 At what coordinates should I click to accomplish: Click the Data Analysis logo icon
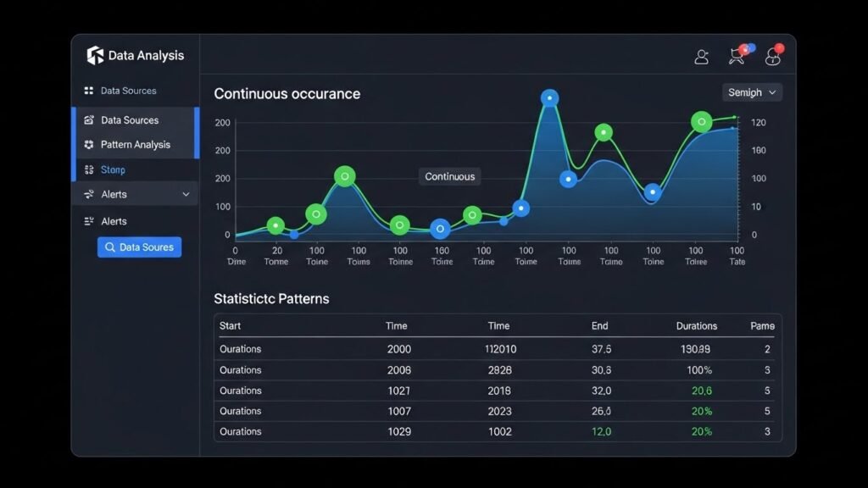(x=95, y=56)
